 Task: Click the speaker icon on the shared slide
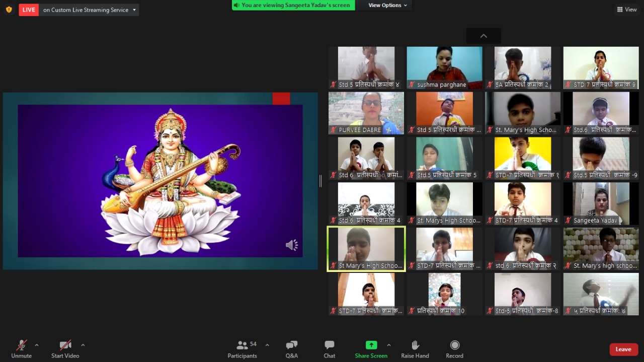[292, 245]
